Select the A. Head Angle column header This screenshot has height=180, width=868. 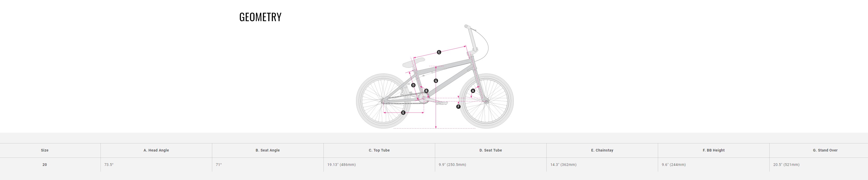tap(156, 150)
